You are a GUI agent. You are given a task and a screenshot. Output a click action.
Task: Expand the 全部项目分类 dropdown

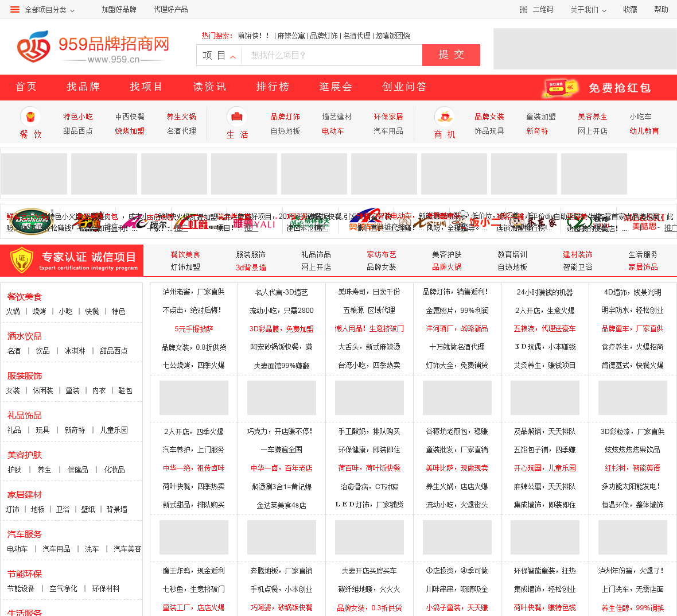pos(49,10)
